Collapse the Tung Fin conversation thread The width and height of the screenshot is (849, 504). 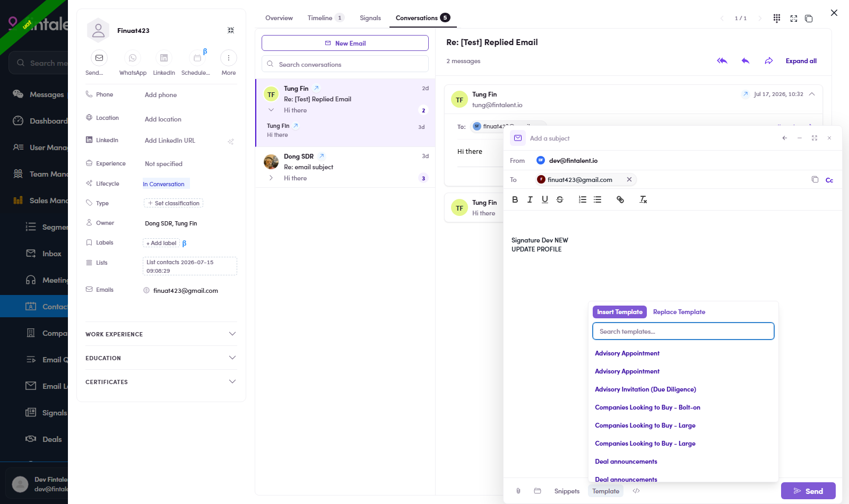coord(271,110)
